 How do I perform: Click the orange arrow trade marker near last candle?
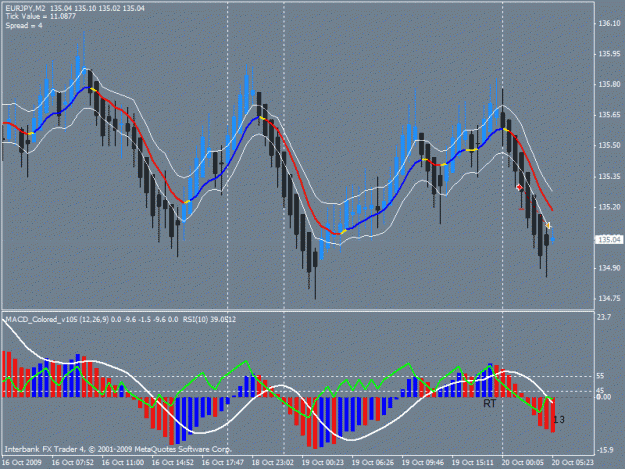(x=548, y=226)
